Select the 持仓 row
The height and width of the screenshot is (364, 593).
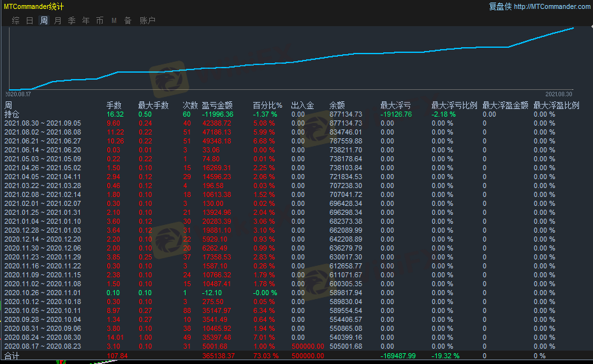tap(13, 114)
